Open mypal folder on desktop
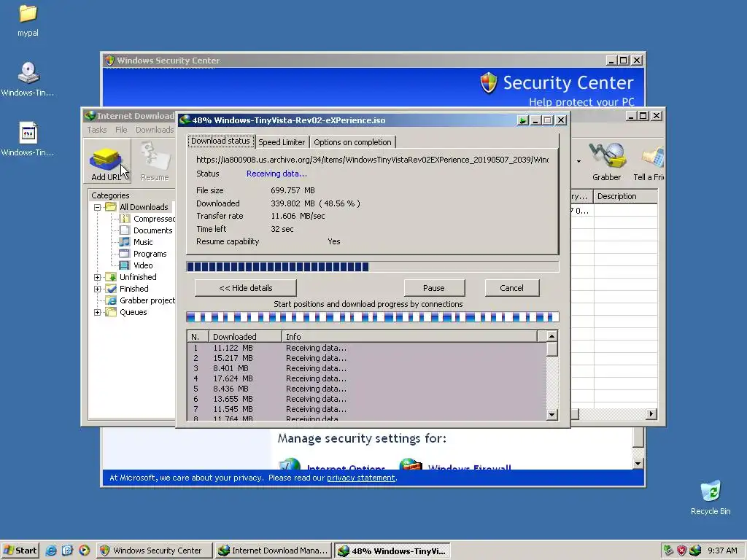 pyautogui.click(x=28, y=20)
